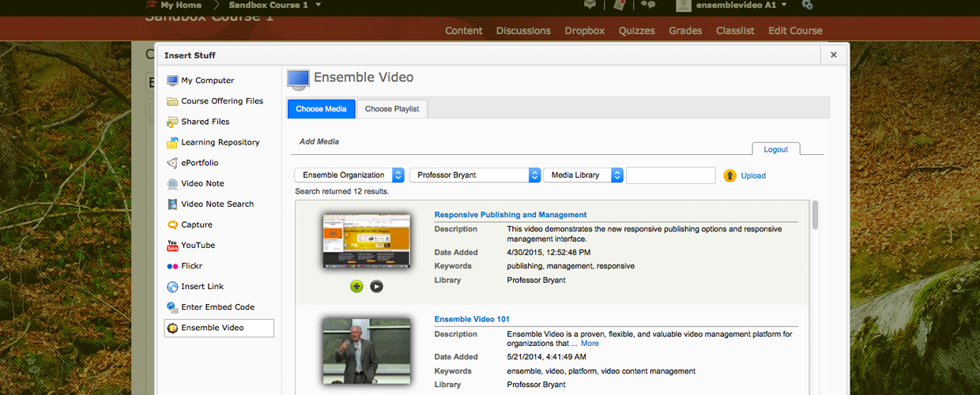
Task: Click the Capture icon in sidebar
Action: [x=172, y=225]
